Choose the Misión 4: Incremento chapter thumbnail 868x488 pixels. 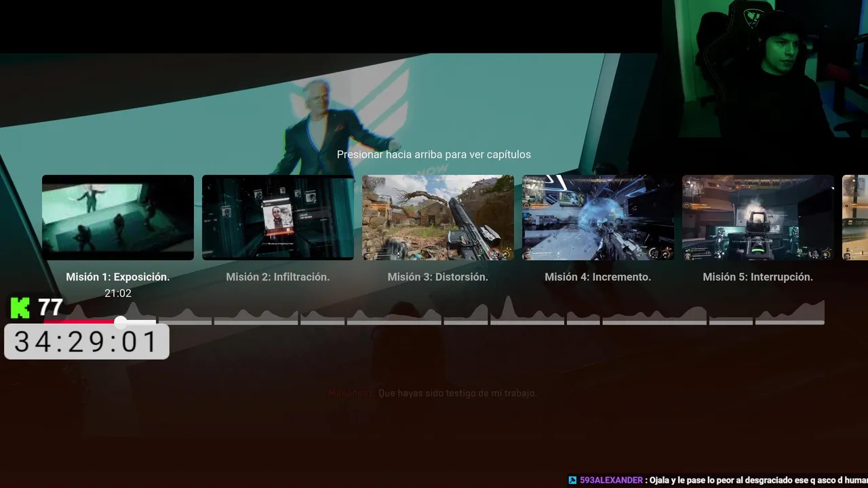point(598,218)
